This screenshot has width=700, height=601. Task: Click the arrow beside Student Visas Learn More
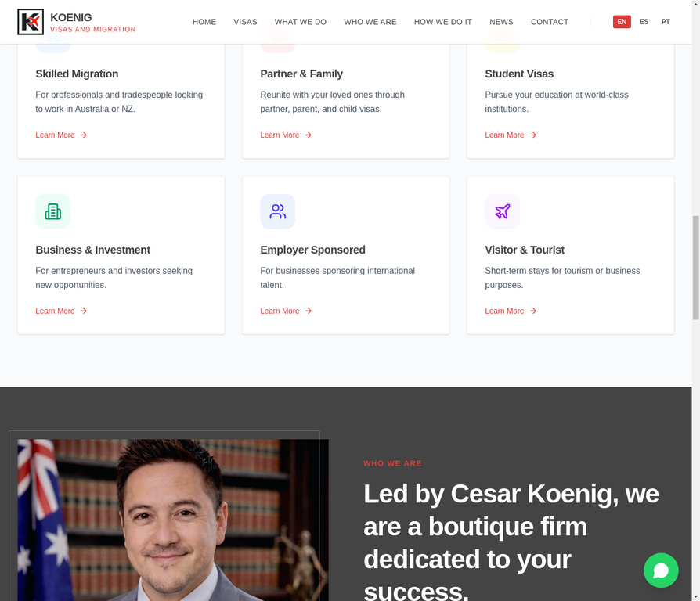[x=533, y=135]
